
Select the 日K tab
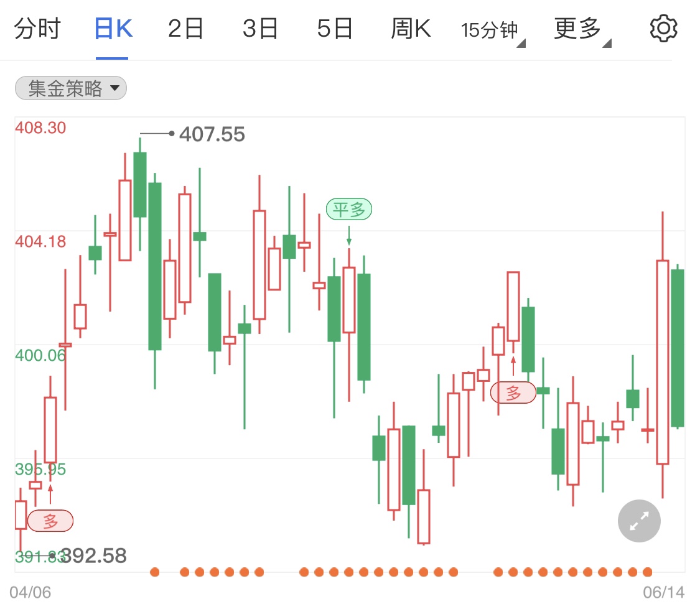(x=113, y=29)
